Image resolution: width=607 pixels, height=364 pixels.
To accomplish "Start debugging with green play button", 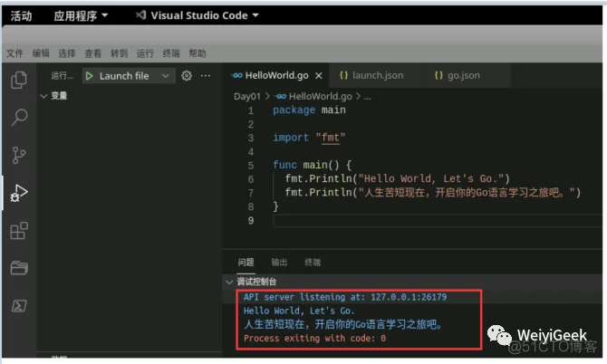I will click(90, 76).
